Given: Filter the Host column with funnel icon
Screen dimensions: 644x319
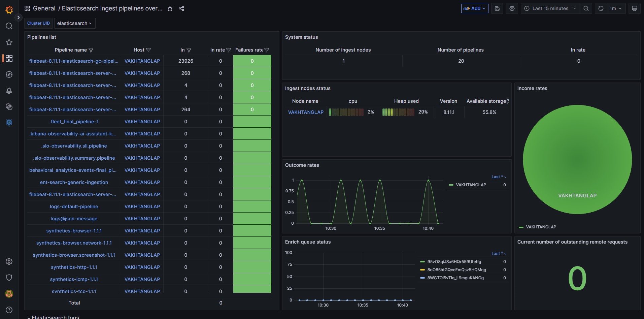Looking at the screenshot, I should pyautogui.click(x=148, y=50).
